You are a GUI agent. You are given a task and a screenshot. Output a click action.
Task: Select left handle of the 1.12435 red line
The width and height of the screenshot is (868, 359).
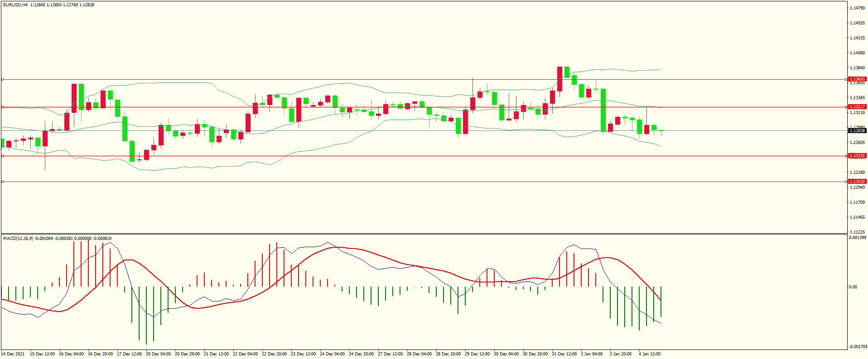pos(3,156)
